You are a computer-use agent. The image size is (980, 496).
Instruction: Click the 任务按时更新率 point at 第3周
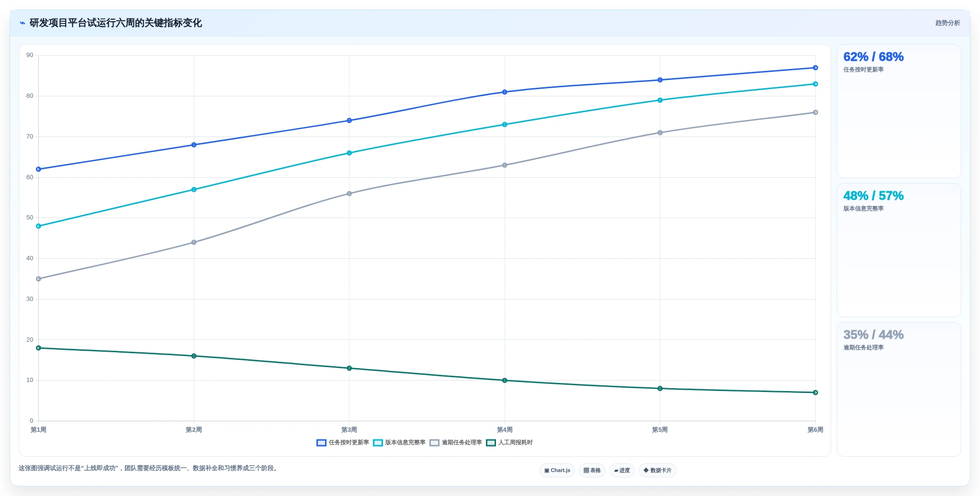(349, 120)
